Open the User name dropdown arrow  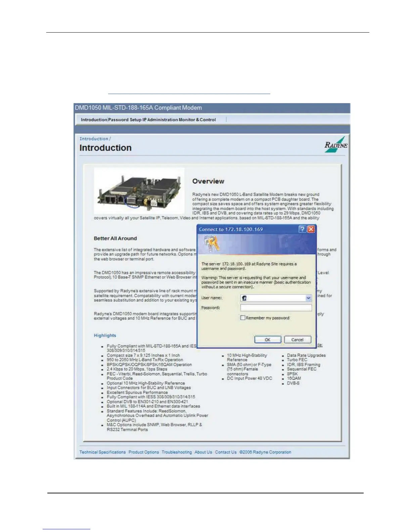tap(308, 298)
